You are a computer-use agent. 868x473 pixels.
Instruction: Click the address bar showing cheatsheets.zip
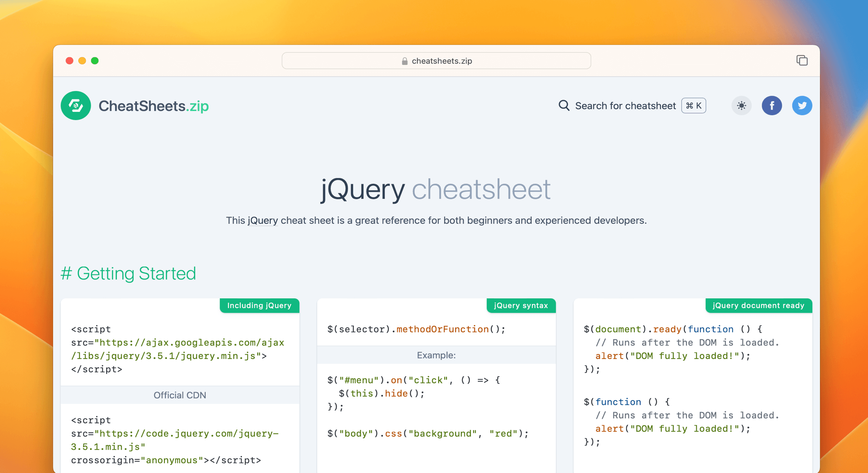click(436, 61)
